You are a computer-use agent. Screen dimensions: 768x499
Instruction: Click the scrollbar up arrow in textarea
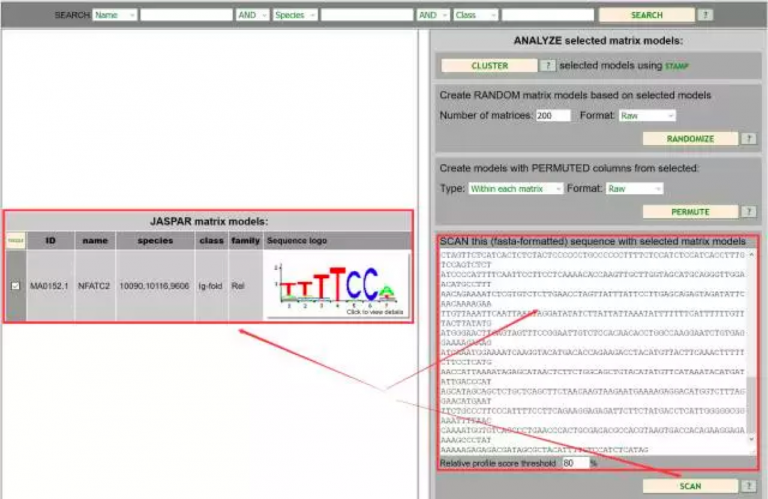click(x=751, y=255)
